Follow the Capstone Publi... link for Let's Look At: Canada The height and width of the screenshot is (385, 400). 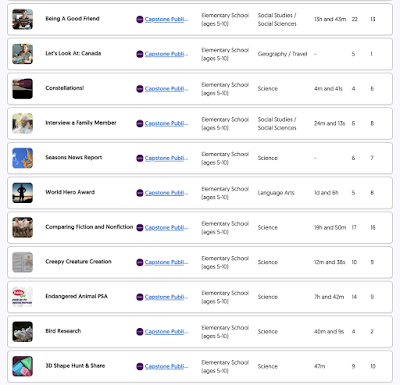tap(166, 54)
